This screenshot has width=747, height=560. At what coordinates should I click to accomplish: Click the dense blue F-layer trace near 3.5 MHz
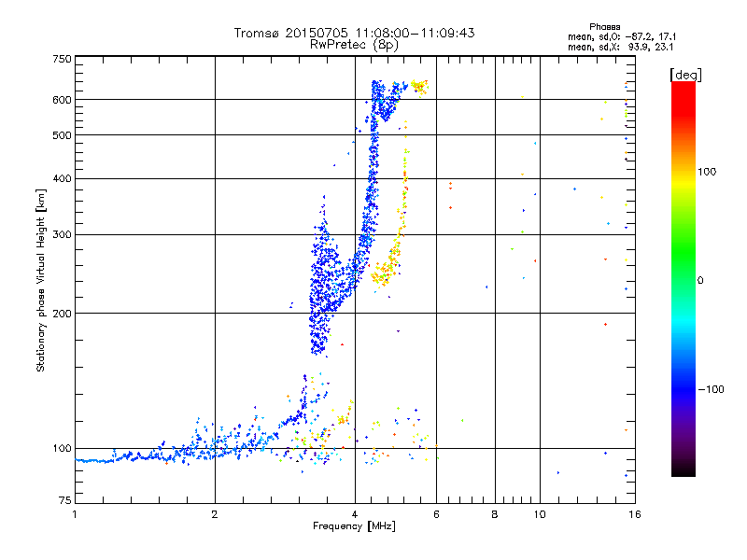pos(324,286)
